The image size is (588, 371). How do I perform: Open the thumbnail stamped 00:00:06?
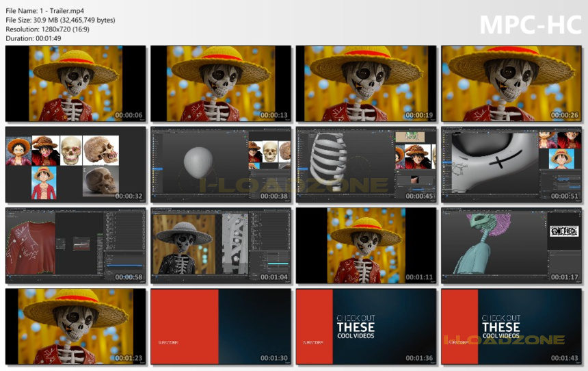pos(75,84)
